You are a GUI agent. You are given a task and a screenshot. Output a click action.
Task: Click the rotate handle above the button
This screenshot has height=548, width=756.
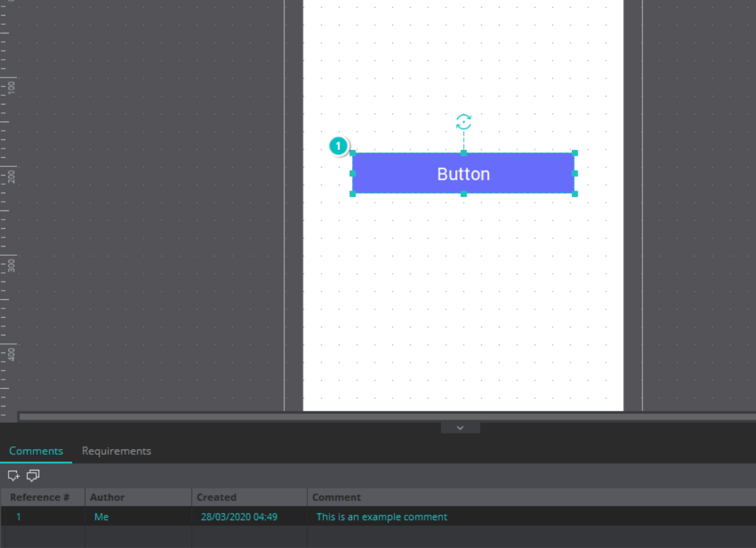coord(464,122)
